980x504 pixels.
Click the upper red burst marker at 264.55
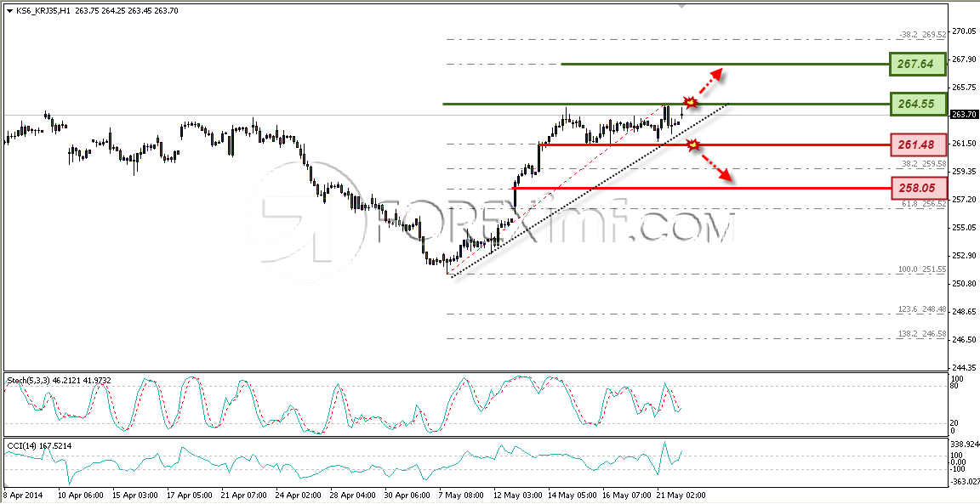pyautogui.click(x=690, y=102)
